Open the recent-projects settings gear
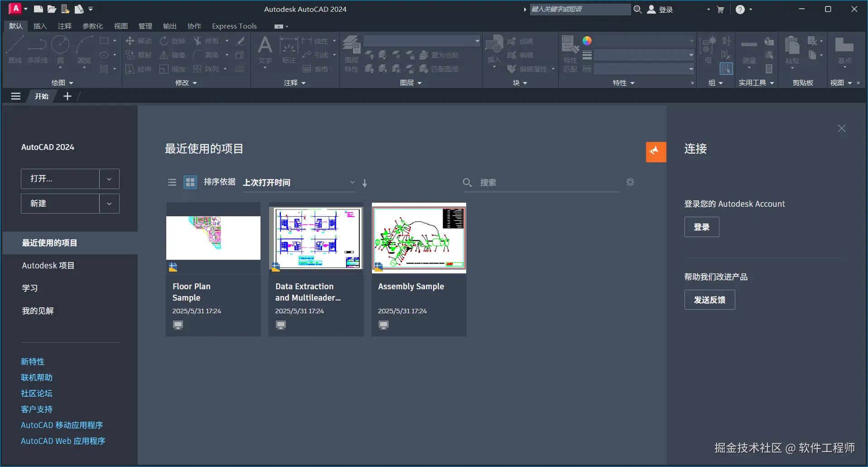This screenshot has height=467, width=868. click(630, 182)
